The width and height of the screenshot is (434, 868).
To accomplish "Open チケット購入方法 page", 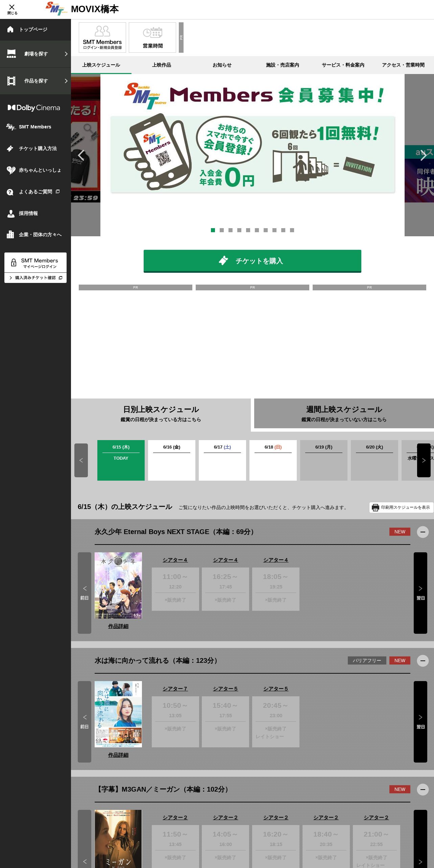I will (x=35, y=148).
